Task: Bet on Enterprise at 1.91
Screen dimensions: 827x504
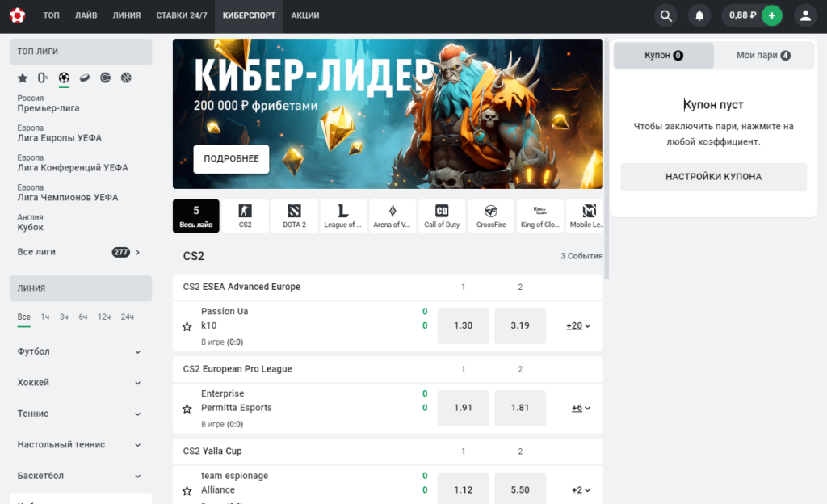Action: point(463,408)
